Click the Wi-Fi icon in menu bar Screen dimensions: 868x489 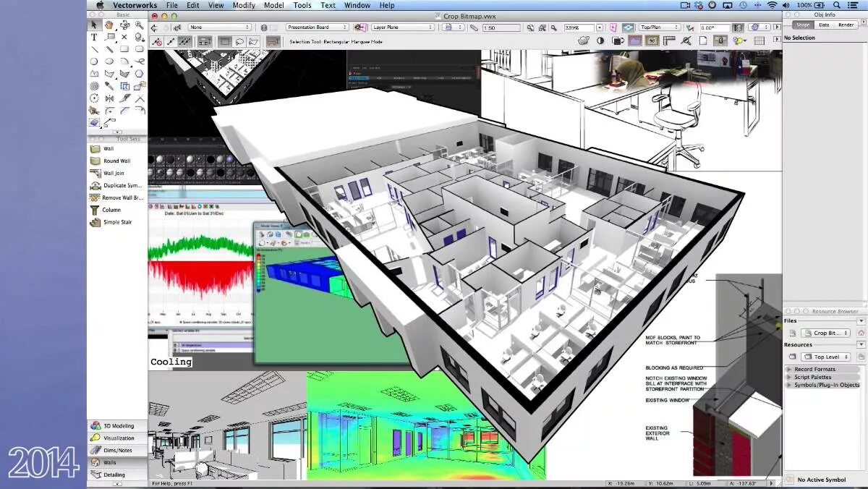(772, 5)
